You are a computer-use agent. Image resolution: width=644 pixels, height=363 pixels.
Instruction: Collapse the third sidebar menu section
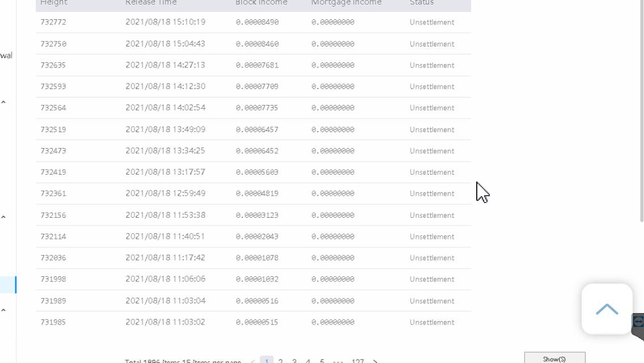click(x=3, y=310)
